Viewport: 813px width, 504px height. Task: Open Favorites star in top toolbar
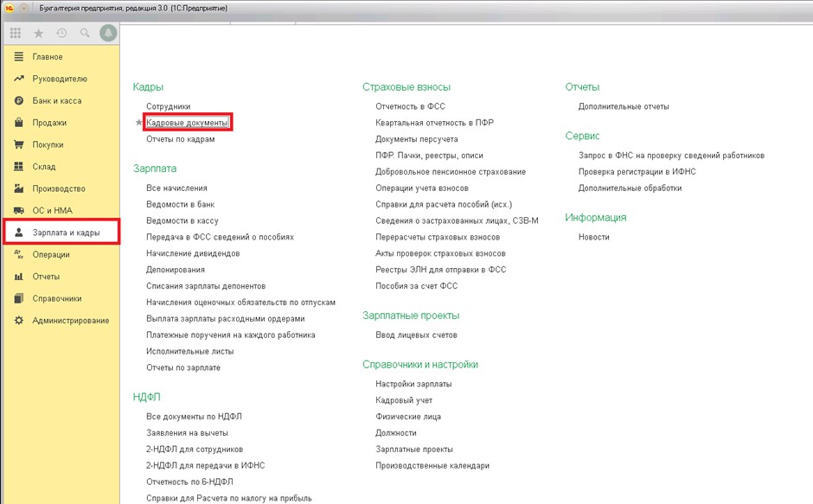tap(38, 33)
